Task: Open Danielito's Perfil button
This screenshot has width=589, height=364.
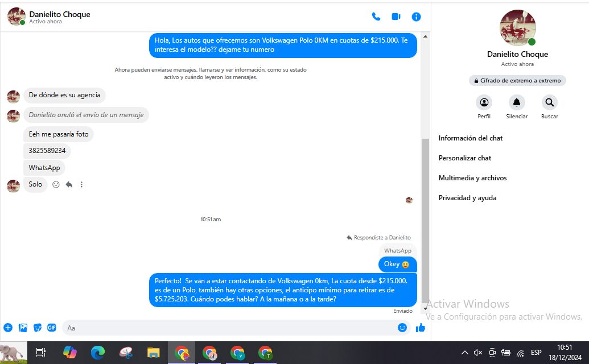Action: point(484,103)
